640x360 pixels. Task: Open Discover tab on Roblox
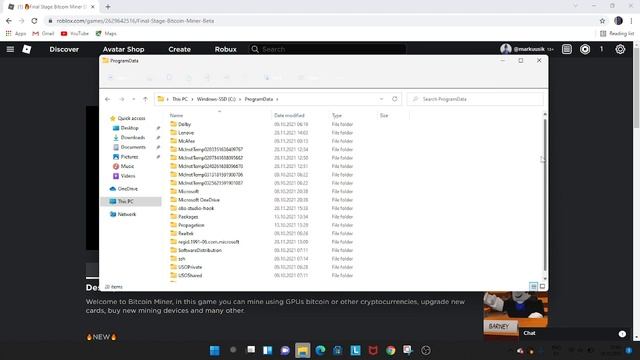64,49
